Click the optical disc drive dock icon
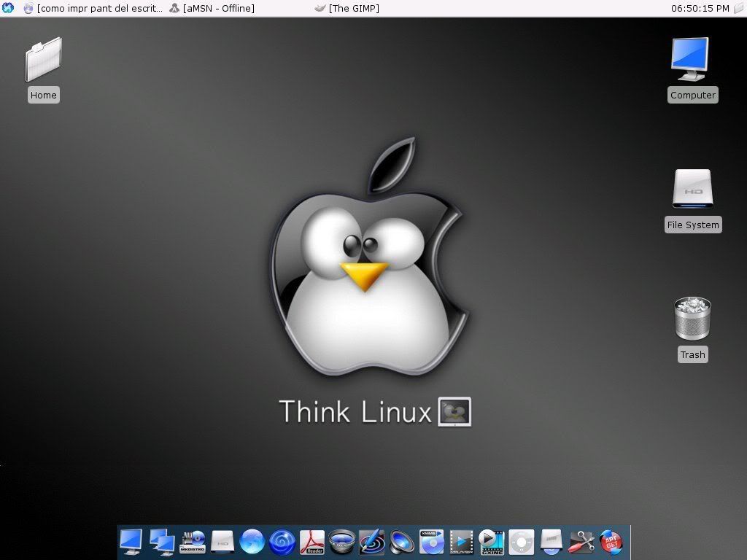Screen dimensions: 747x560 click(x=551, y=542)
